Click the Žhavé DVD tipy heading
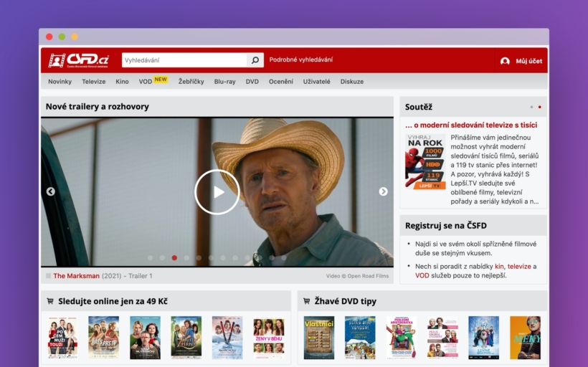The image size is (588, 367). pyautogui.click(x=346, y=301)
